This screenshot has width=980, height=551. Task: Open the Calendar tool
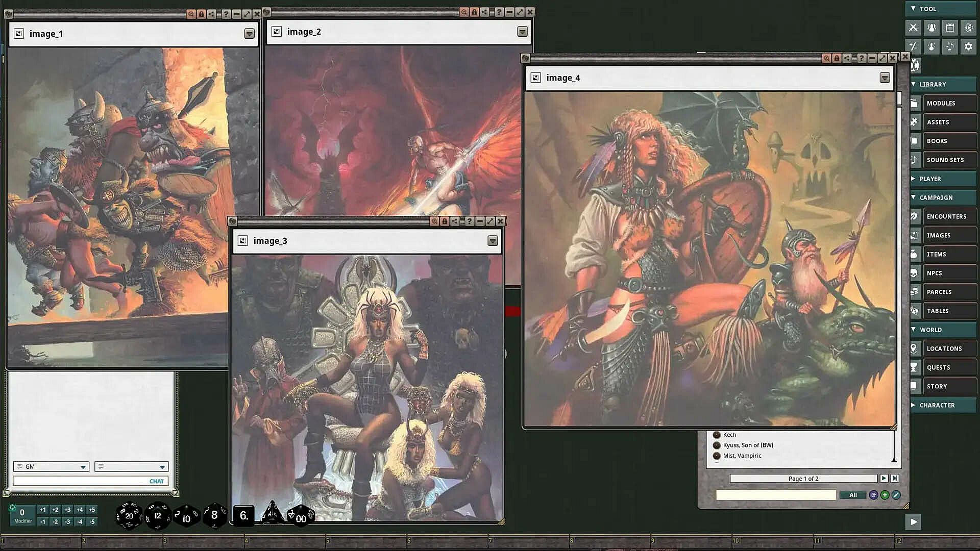pos(950,28)
